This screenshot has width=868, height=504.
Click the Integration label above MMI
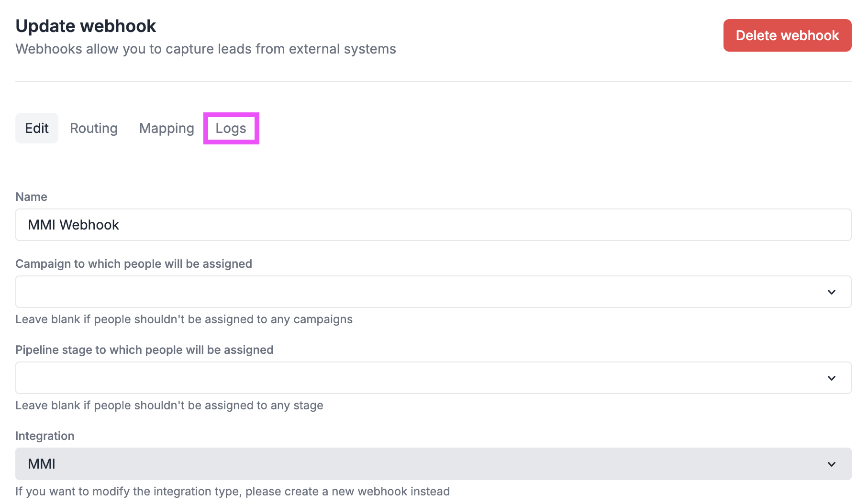click(x=45, y=436)
